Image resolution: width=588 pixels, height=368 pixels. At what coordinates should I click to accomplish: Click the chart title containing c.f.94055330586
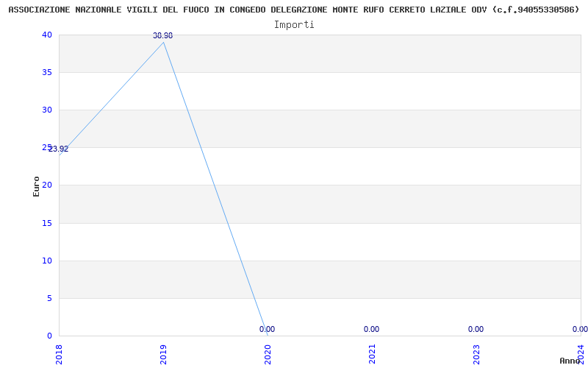pyautogui.click(x=294, y=10)
